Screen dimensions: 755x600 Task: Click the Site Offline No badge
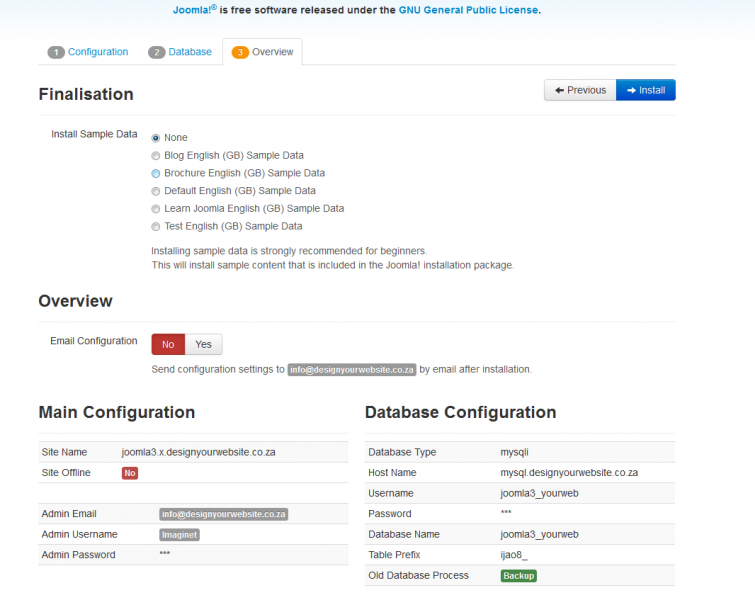130,473
